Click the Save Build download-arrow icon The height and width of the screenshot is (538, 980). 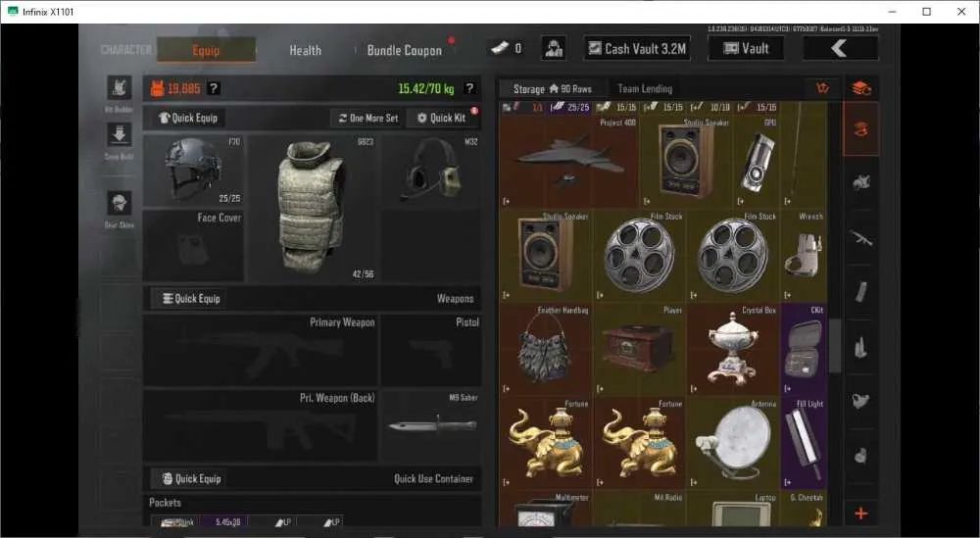[x=119, y=134]
